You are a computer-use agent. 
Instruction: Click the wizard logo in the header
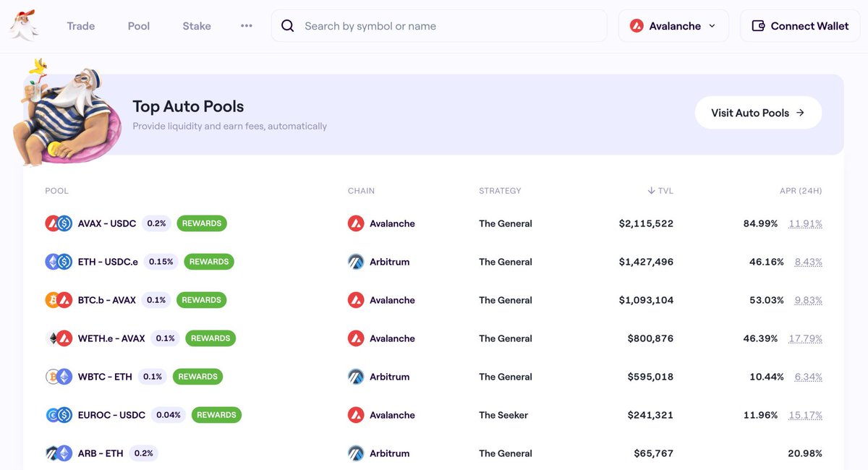[x=24, y=25]
